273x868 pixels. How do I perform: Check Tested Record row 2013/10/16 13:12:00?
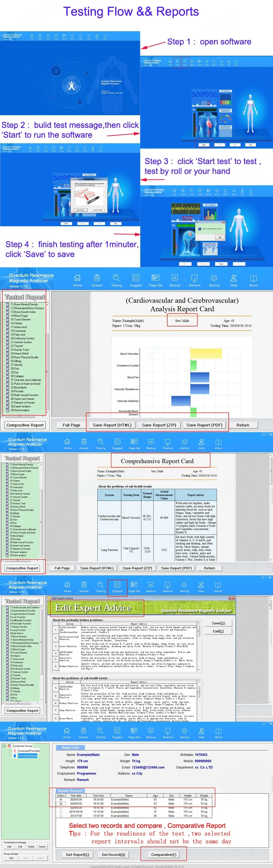(61, 812)
